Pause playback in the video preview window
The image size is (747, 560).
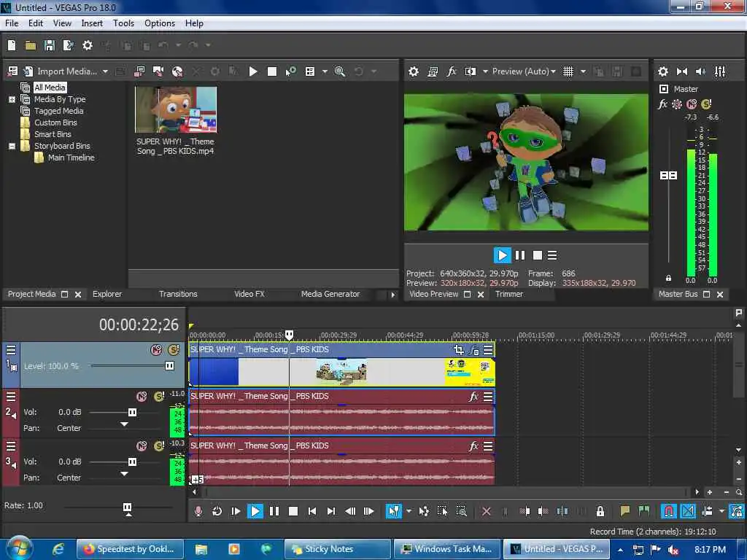(520, 256)
